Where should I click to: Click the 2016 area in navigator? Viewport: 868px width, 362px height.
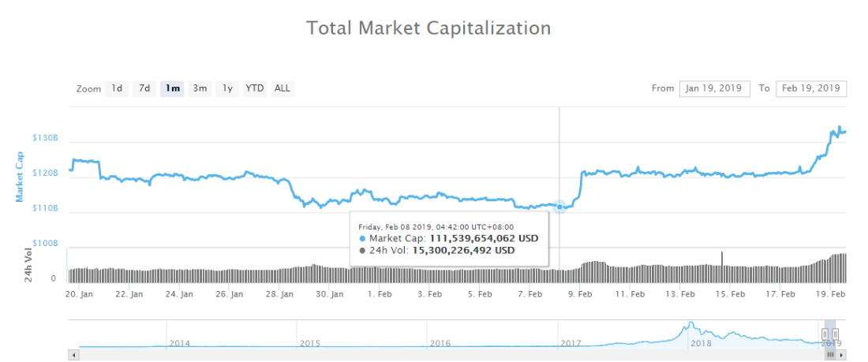[440, 343]
